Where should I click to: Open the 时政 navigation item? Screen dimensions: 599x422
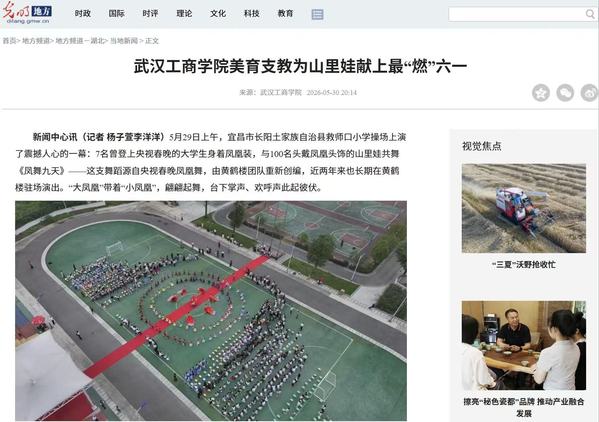click(83, 13)
